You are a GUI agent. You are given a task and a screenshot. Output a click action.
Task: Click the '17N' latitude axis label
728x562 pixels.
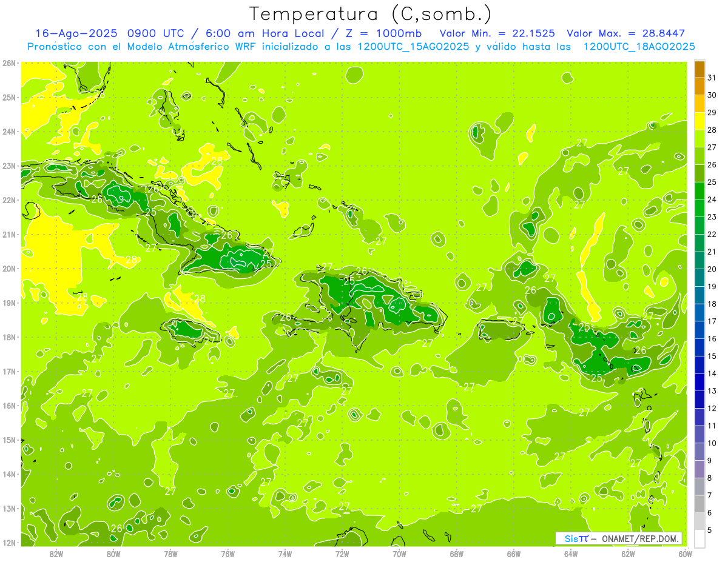(9, 372)
